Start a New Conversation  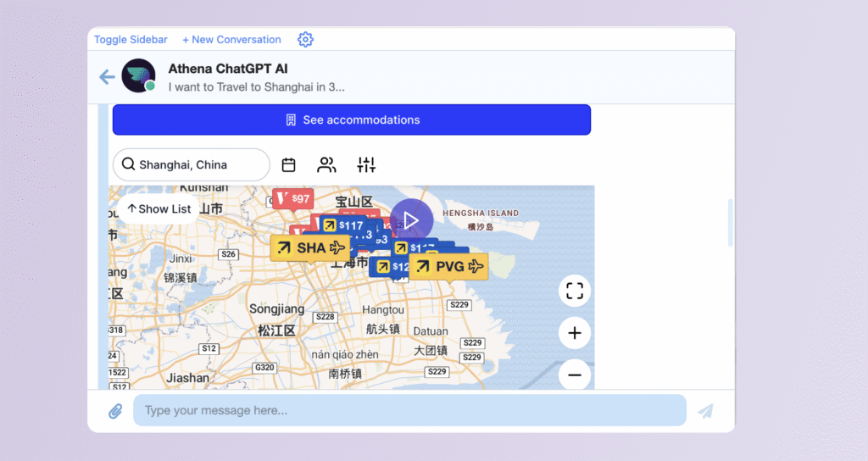231,40
